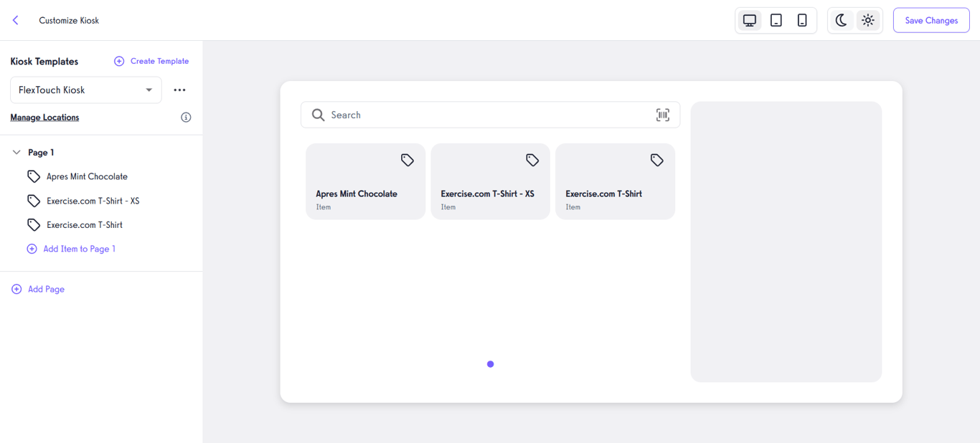Image resolution: width=980 pixels, height=443 pixels.
Task: Click the info icon next to Manage Locations
Action: [186, 117]
